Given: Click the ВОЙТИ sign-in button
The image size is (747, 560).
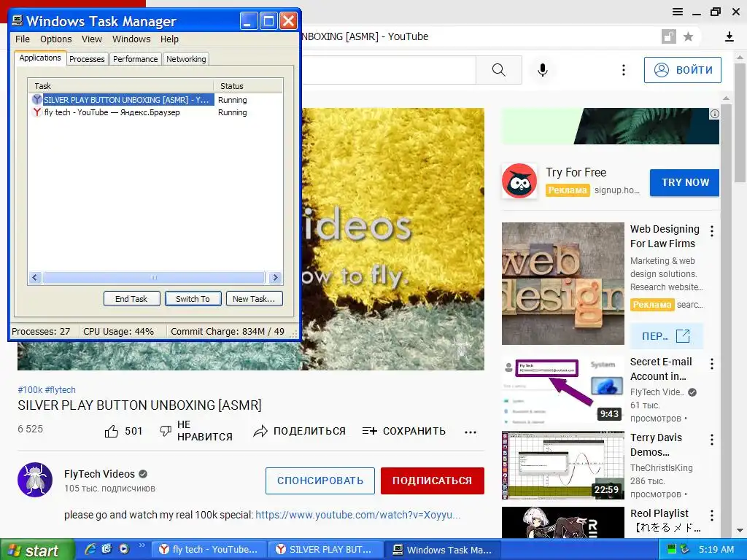Looking at the screenshot, I should [683, 70].
